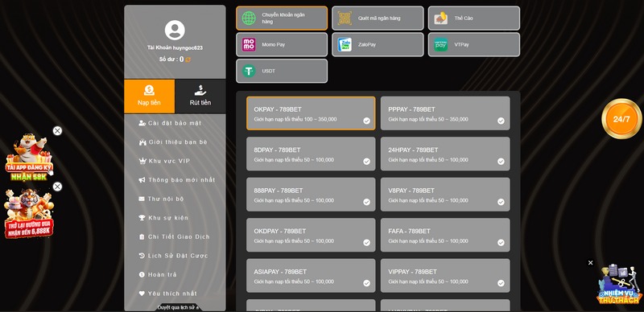644x312 pixels.
Task: Select the OKPAY - 789BET channel
Action: (311, 113)
